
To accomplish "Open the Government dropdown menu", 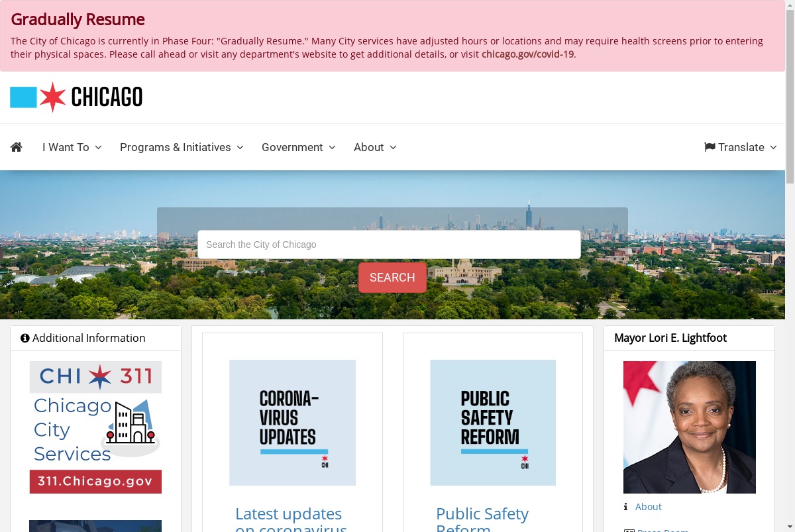I will point(299,147).
